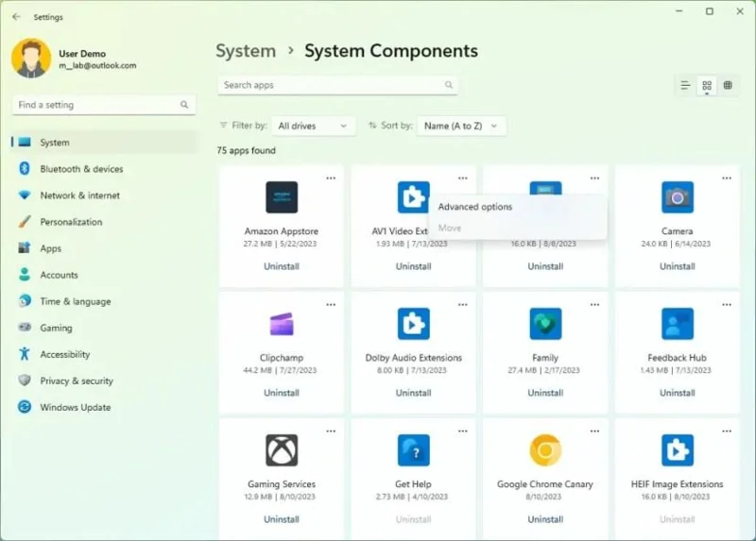
Task: Open more options for Feedback Hub
Action: 727,305
